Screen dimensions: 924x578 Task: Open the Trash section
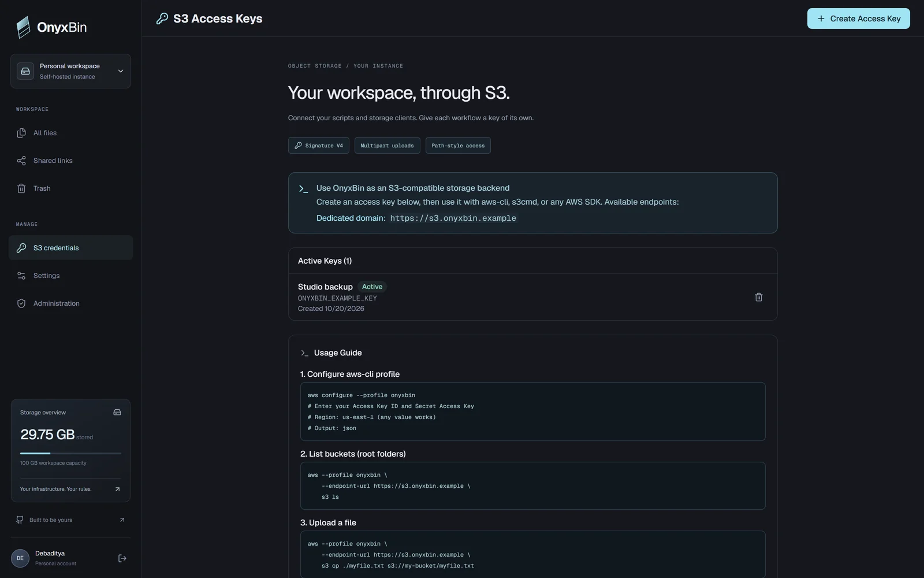click(x=70, y=188)
